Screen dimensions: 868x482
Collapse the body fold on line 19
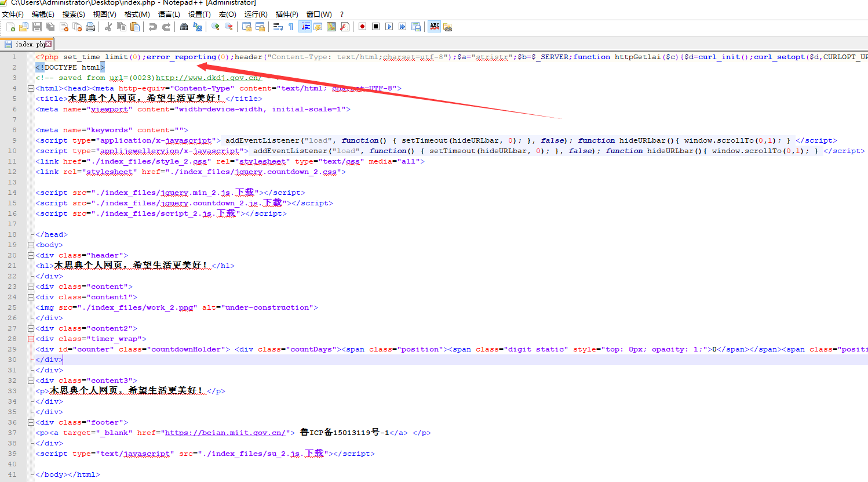[x=31, y=245]
